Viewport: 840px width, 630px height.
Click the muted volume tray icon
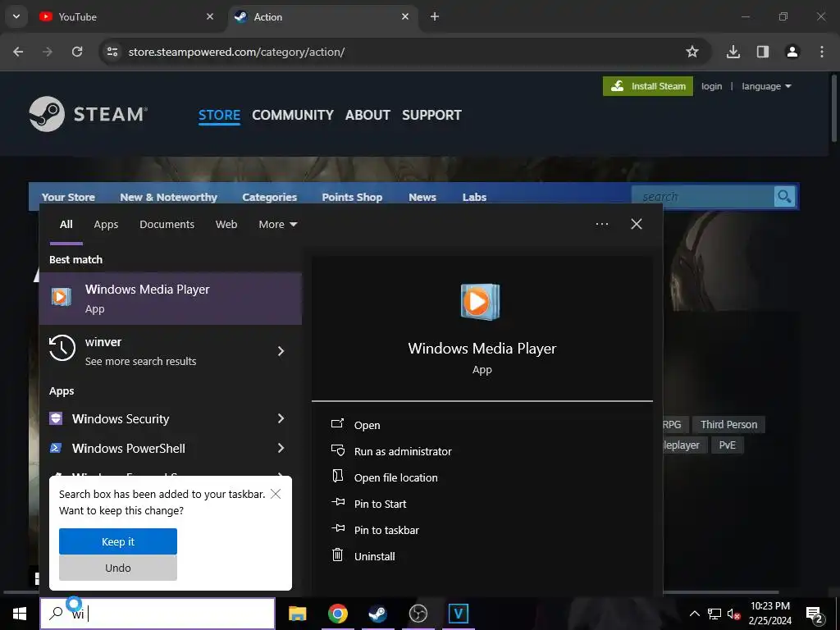tap(734, 614)
